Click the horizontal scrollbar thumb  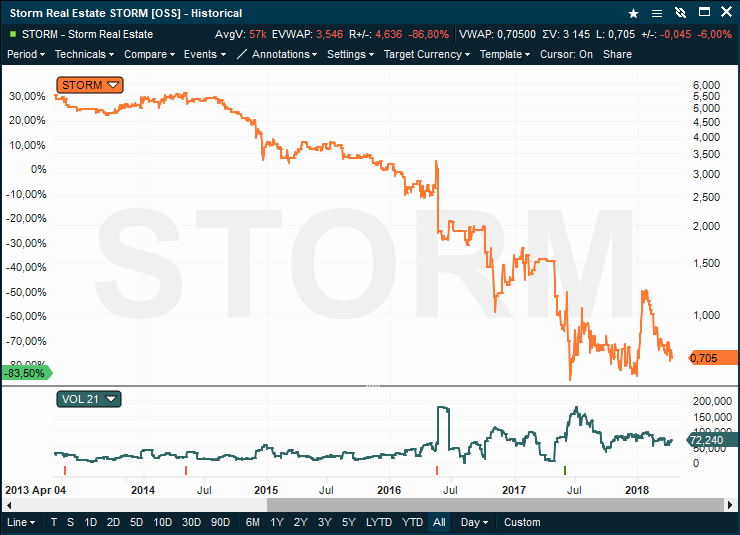coord(495,505)
